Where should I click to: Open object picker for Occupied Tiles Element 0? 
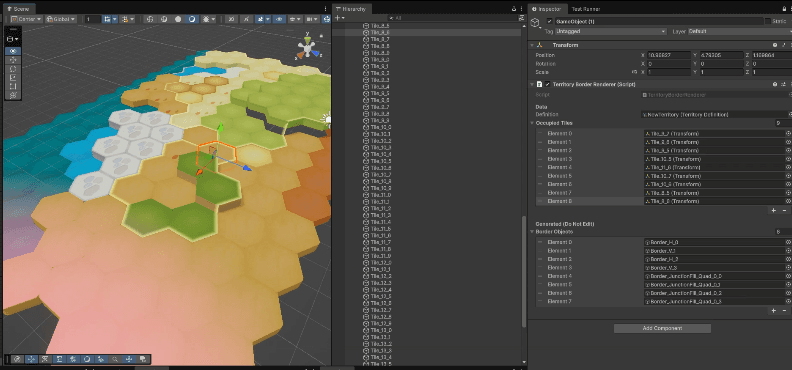click(788, 134)
